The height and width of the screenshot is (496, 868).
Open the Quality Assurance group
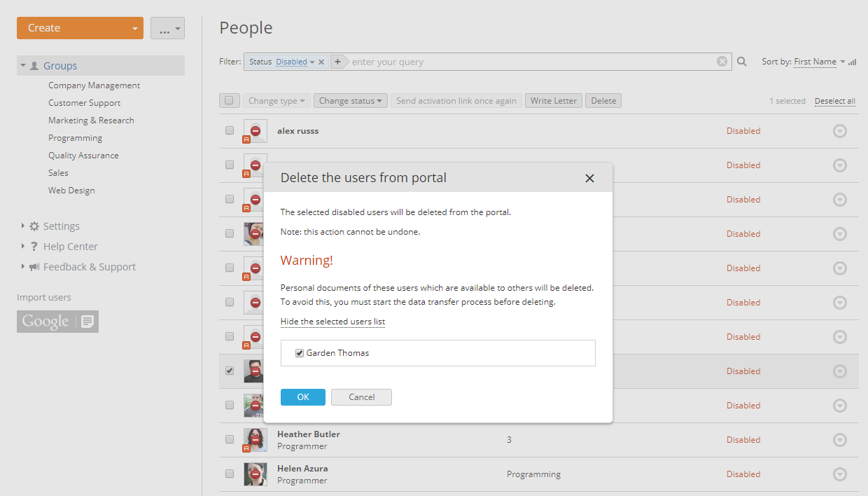[x=83, y=155]
